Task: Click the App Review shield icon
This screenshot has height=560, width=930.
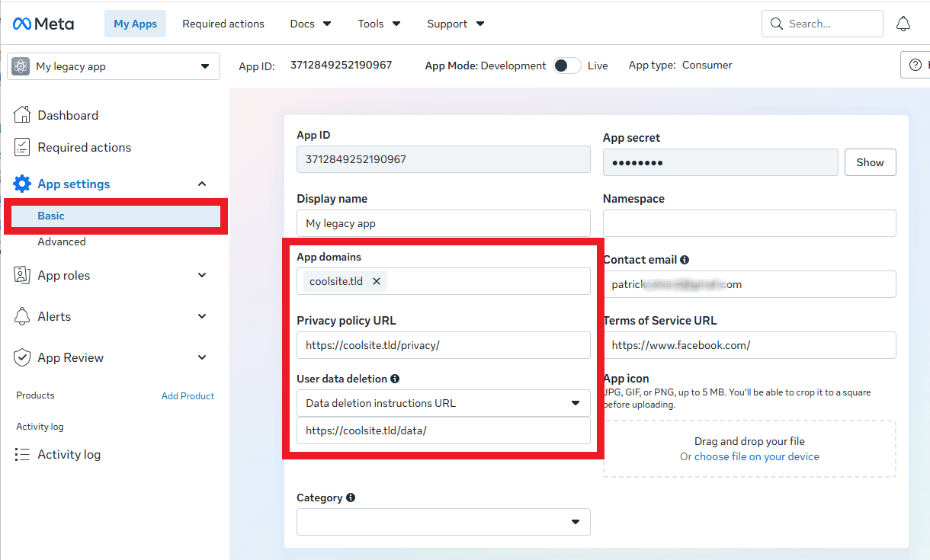Action: (22, 357)
